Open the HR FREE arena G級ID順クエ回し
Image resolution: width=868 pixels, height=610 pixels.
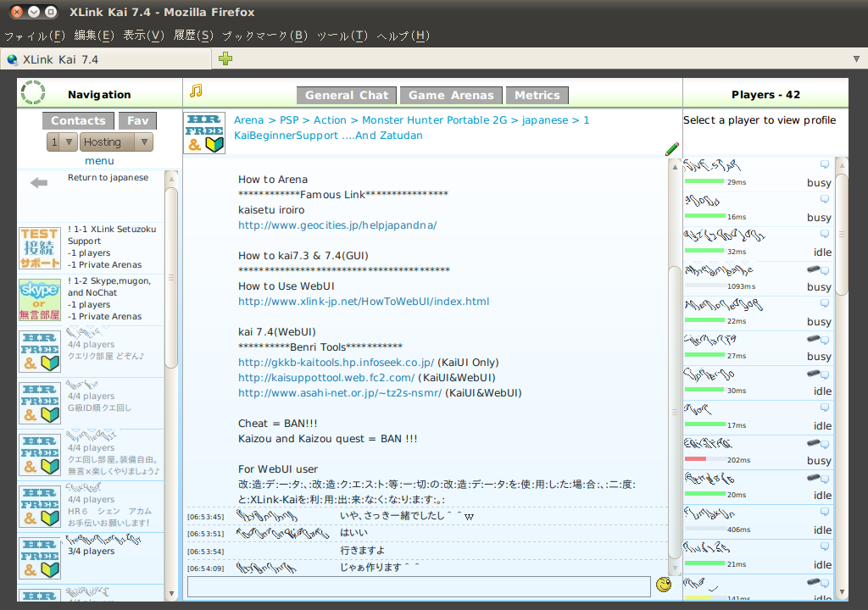[40, 403]
